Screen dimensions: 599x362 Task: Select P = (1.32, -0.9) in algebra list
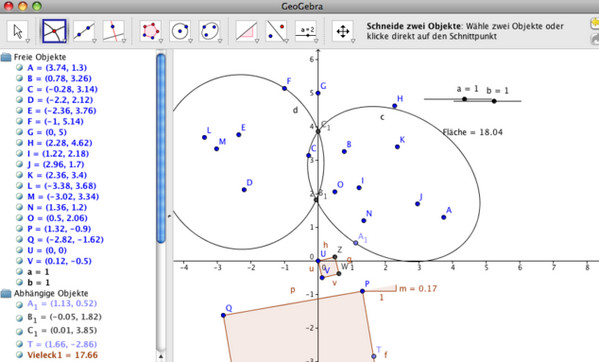pos(59,229)
